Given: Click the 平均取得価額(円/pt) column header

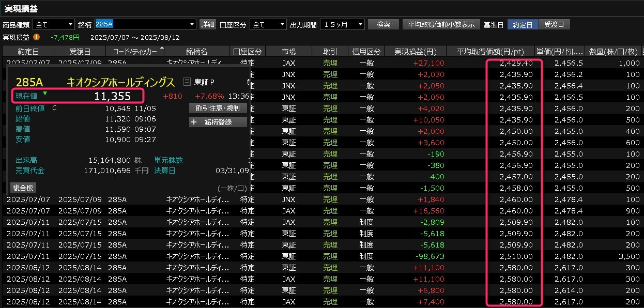Looking at the screenshot, I should [x=490, y=51].
